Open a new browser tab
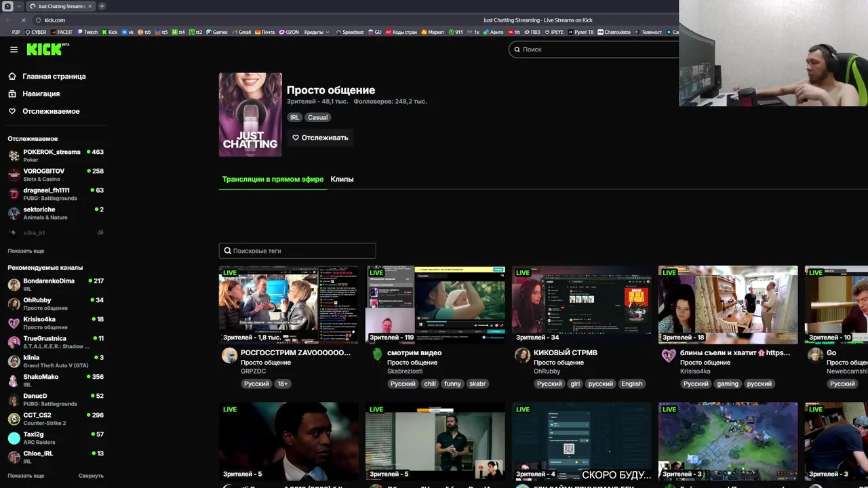Viewport: 868px width, 488px height. click(x=102, y=6)
